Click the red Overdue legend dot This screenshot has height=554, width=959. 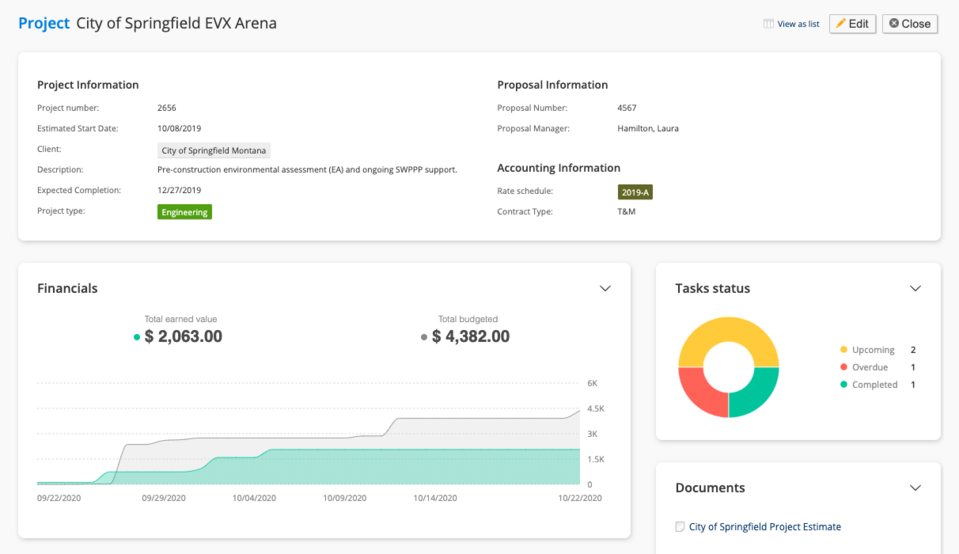[x=844, y=368]
